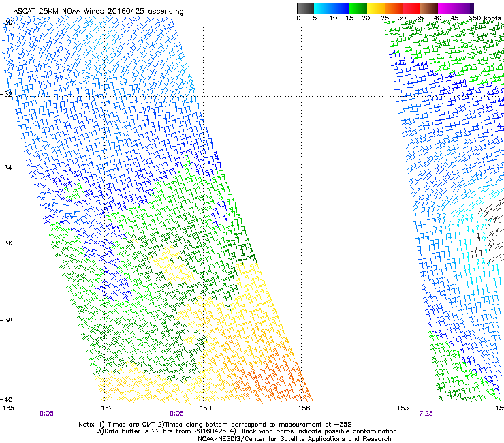Viewport: 504px width, 443px height.
Task: Click the '9:05' time label nearest -159
Action: 177,414
